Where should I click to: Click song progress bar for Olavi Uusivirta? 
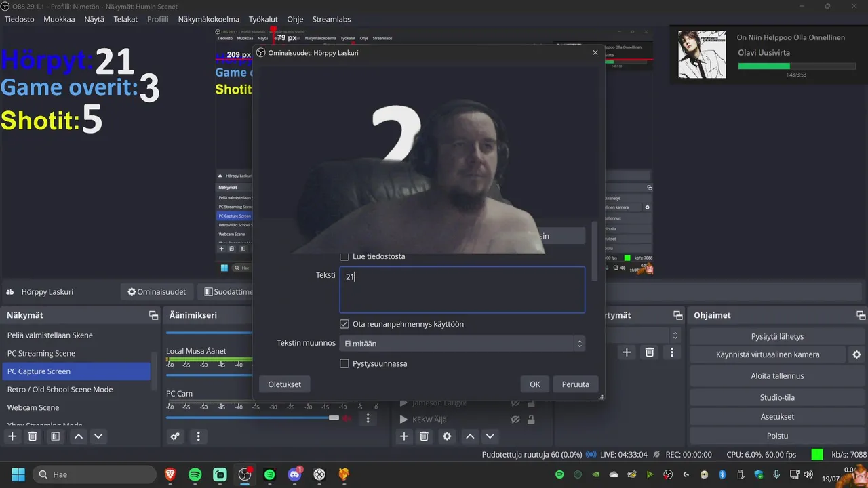coord(797,66)
